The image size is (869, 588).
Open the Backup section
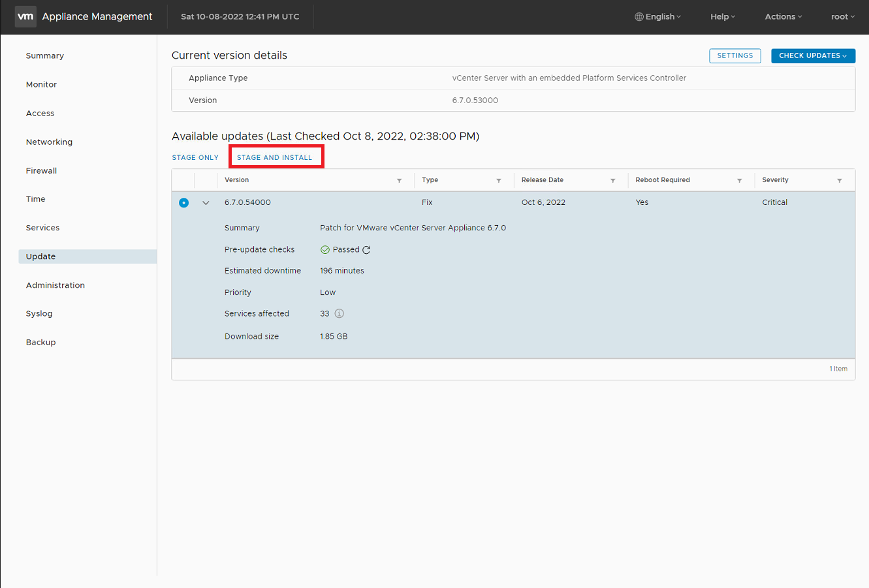click(x=41, y=343)
